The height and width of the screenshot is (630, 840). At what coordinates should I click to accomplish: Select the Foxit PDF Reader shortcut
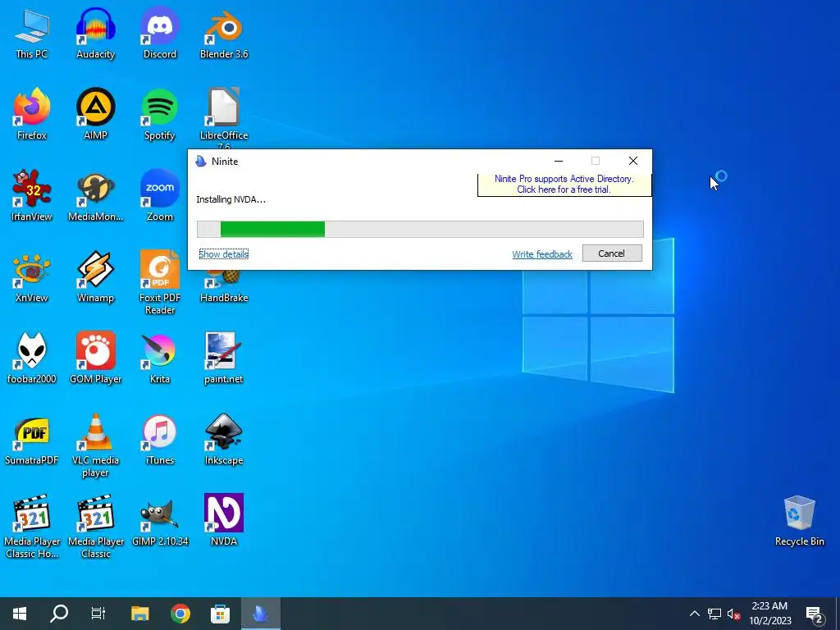point(160,282)
